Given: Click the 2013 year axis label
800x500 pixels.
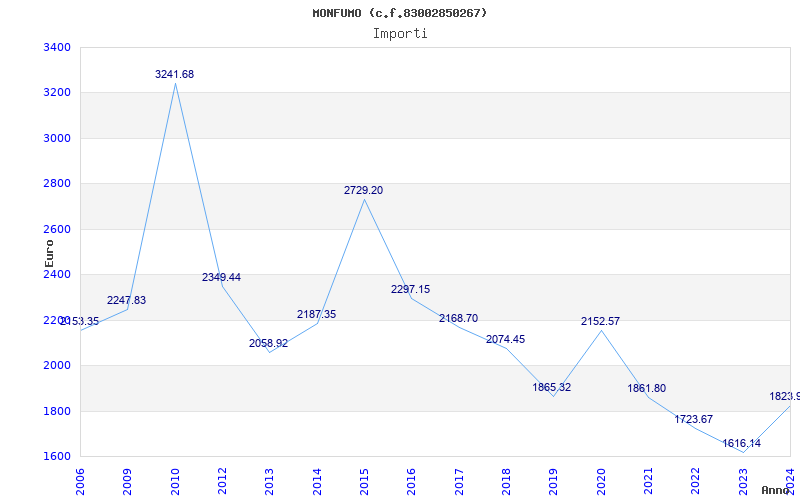Looking at the screenshot, I should pos(269,481).
